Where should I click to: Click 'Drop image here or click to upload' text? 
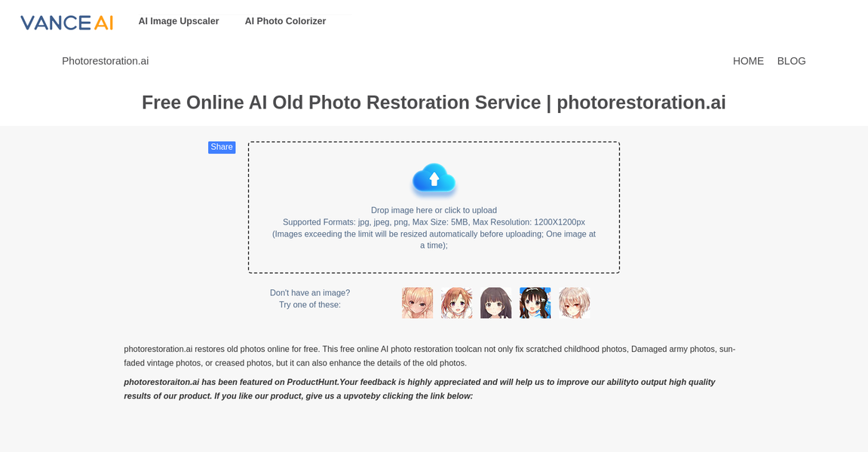pos(434,209)
